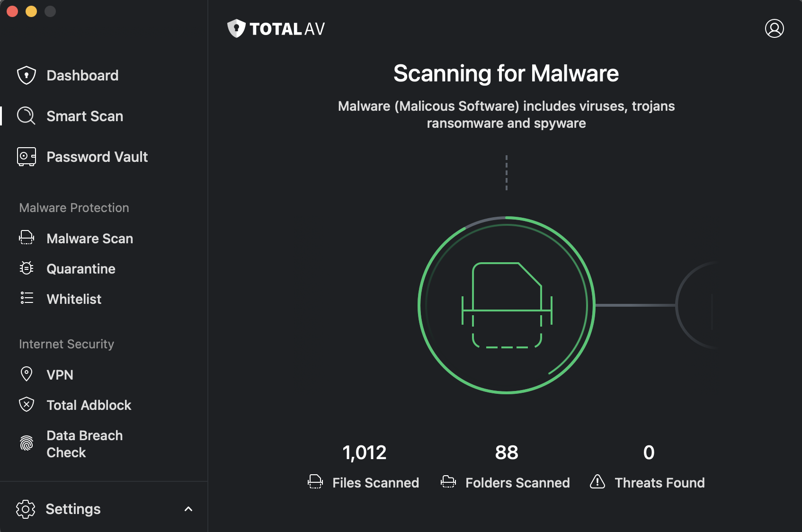Open Settings from the sidebar

[x=73, y=509]
